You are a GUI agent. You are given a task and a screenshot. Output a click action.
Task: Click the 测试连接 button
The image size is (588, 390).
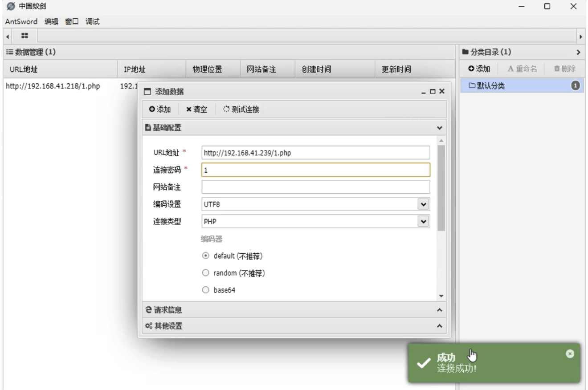coord(241,109)
